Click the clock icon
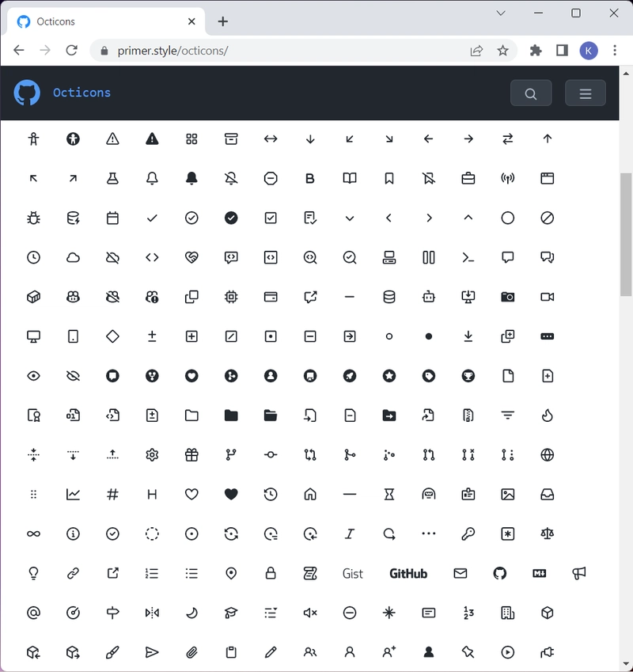Screen dimensions: 633x672 (x=33, y=257)
